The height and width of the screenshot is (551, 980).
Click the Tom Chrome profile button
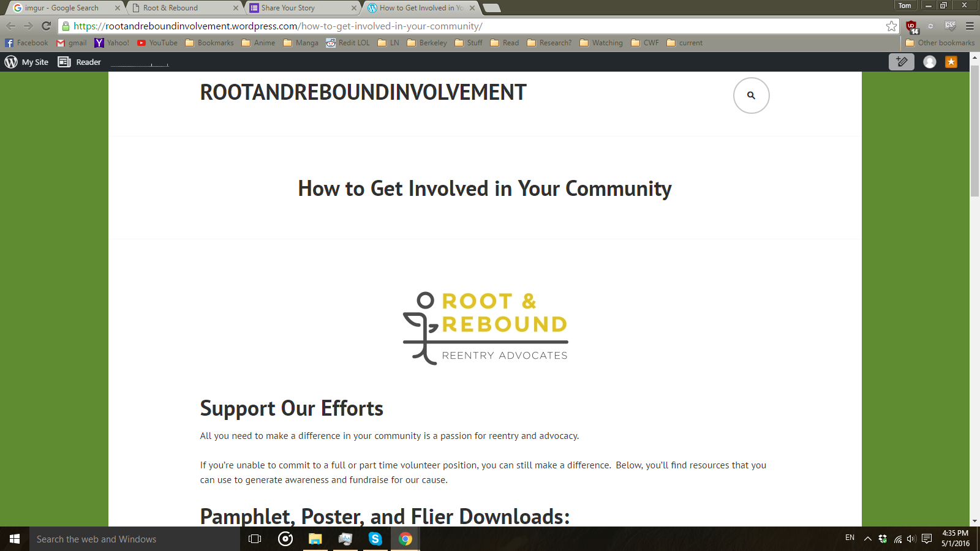pos(905,6)
